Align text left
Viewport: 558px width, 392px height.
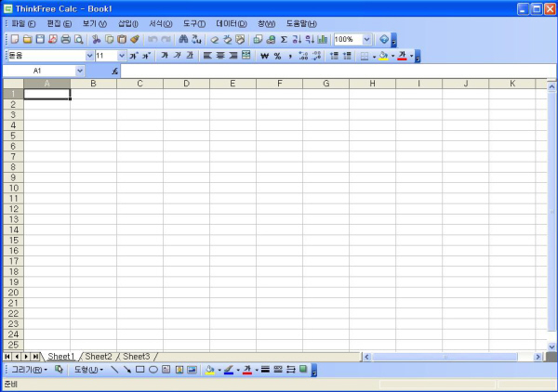(x=207, y=56)
